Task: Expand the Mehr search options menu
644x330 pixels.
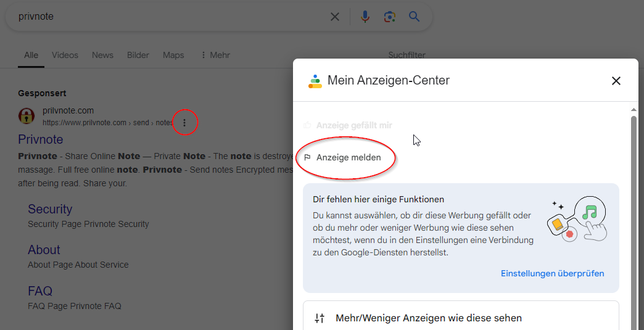Action: [215, 55]
